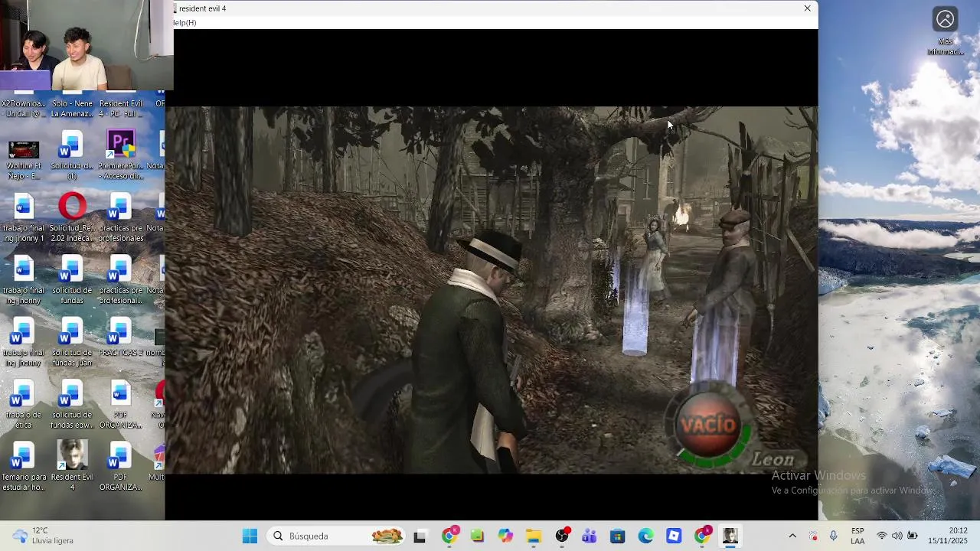Switch the ESP LAA input language

tap(857, 536)
